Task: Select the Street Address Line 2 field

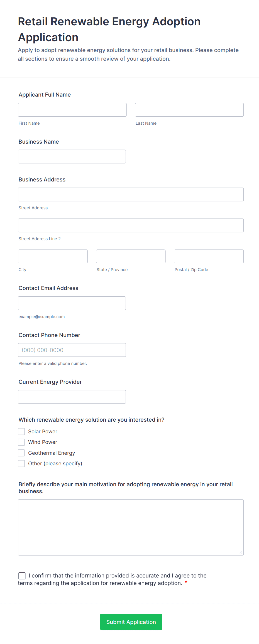Action: (x=131, y=225)
